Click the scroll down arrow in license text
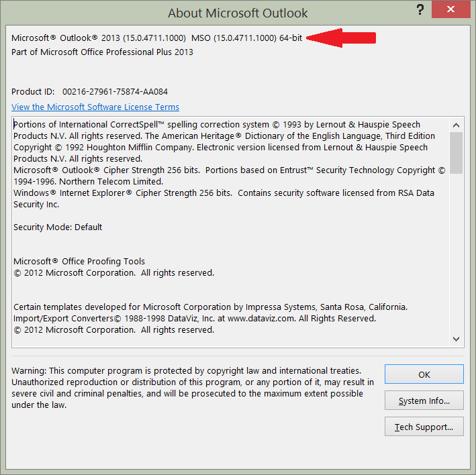This screenshot has height=475, width=476. (456, 339)
